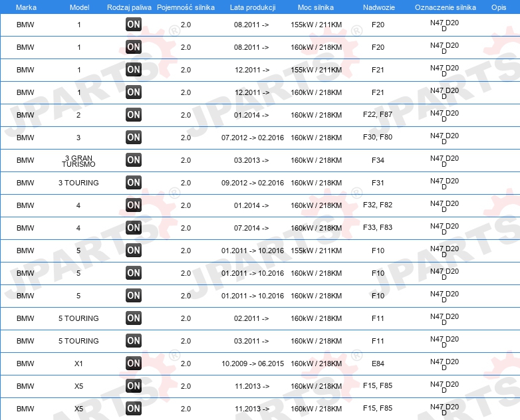Select the date 09.2012 -> 02.2016
The width and height of the screenshot is (520, 420).
(253, 183)
